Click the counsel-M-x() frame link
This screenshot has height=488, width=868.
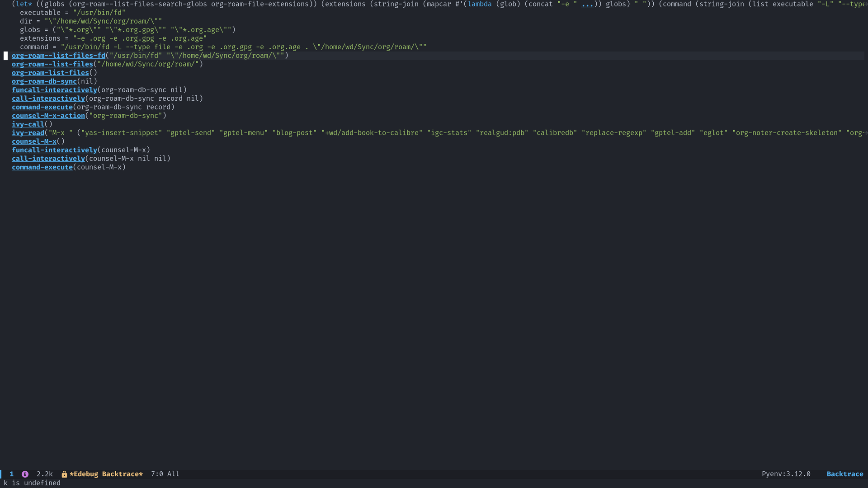[x=34, y=141]
